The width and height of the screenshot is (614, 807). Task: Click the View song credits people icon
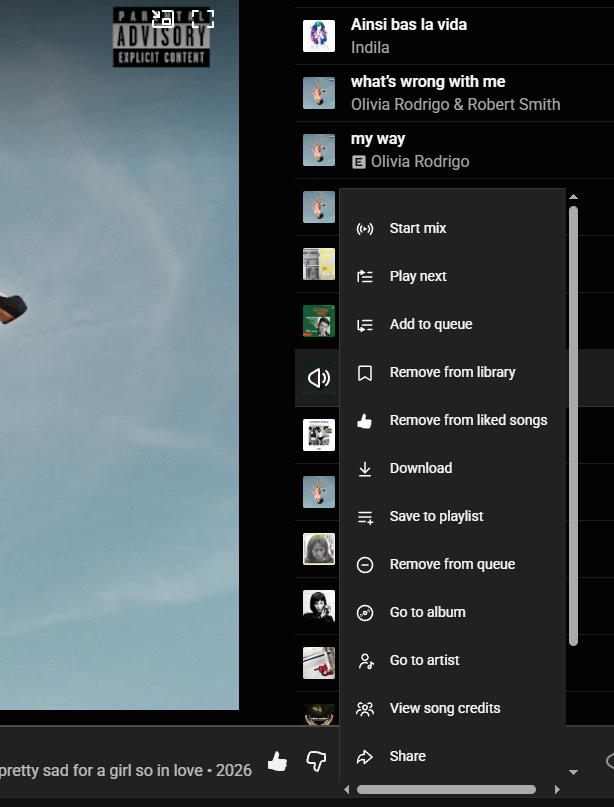tap(365, 709)
